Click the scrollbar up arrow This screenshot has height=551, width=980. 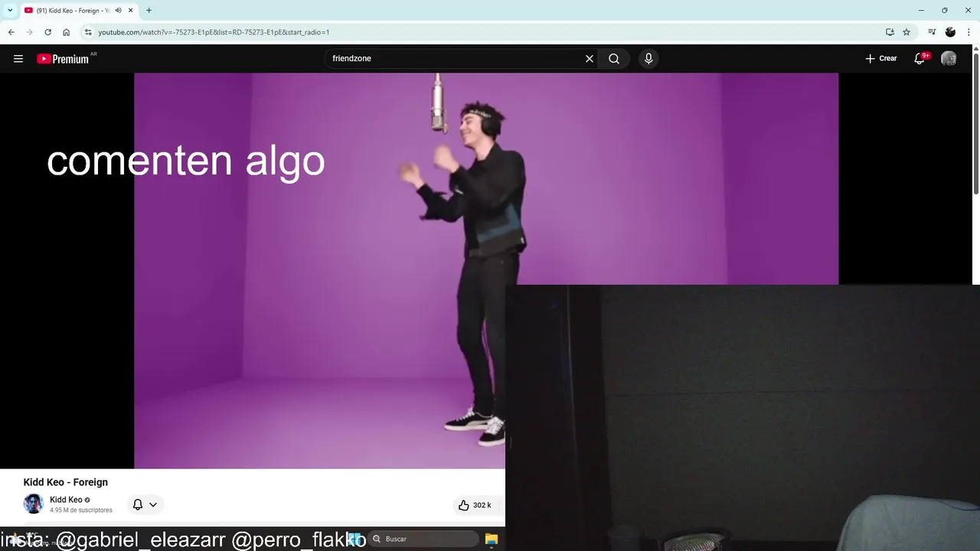click(975, 50)
